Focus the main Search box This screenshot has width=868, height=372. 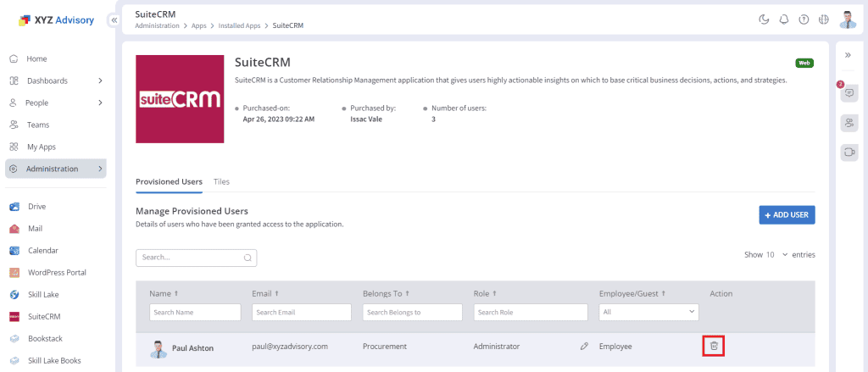[x=196, y=258]
